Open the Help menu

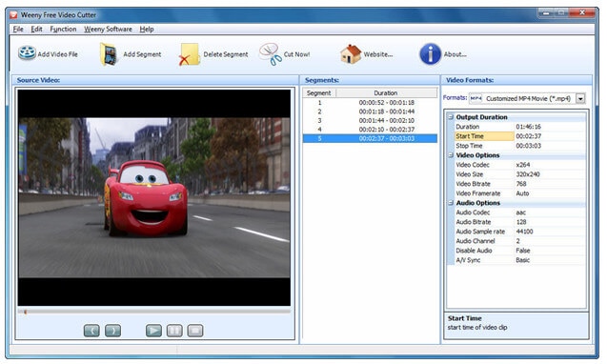[x=147, y=29]
